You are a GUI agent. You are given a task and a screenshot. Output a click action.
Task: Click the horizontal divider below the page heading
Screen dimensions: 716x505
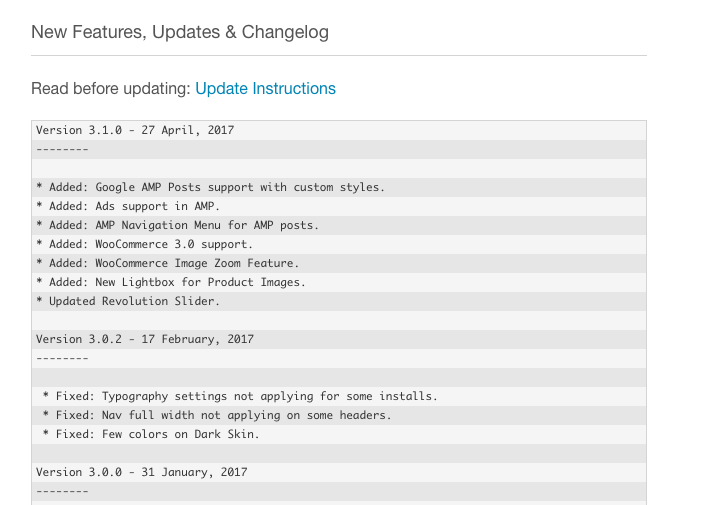(339, 55)
